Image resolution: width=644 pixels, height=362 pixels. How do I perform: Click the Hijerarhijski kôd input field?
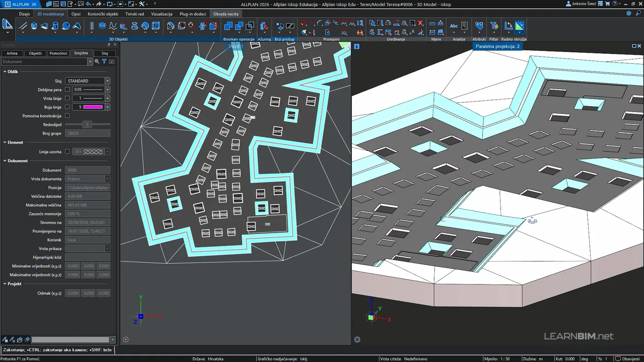coord(87,257)
